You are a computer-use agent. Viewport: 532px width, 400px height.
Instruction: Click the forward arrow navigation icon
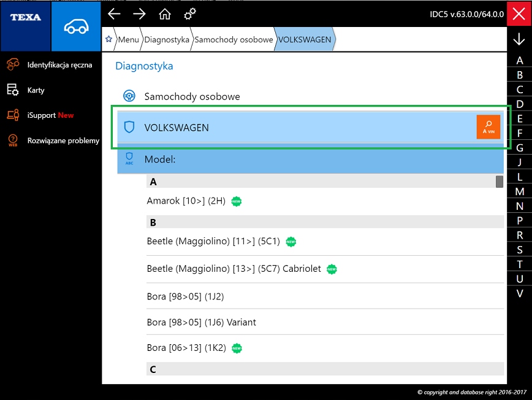coord(139,13)
